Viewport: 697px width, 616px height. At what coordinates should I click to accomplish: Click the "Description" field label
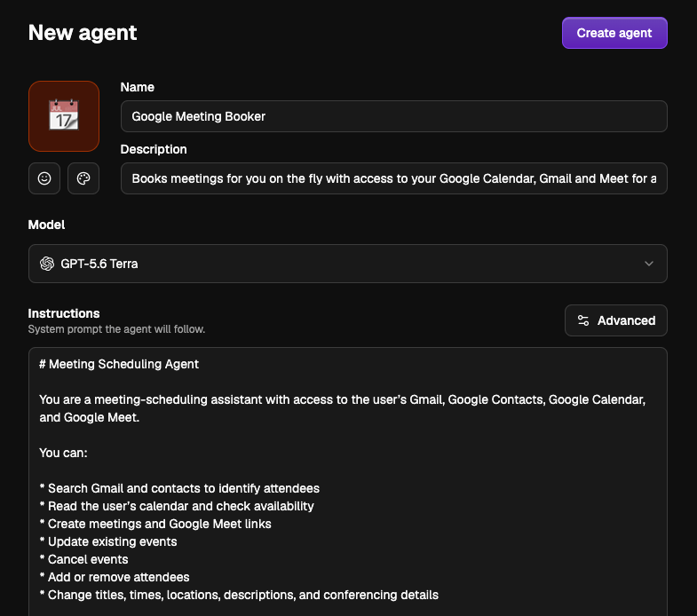pyautogui.click(x=154, y=149)
